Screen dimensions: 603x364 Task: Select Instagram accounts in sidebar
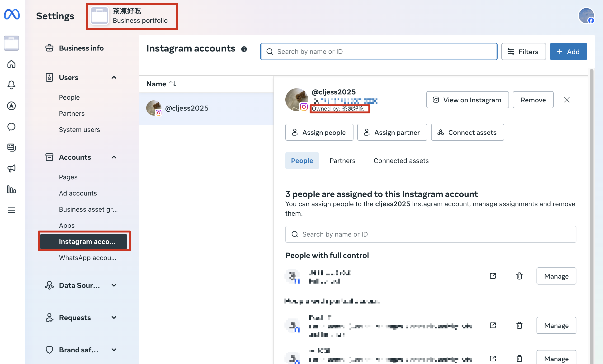point(84,242)
